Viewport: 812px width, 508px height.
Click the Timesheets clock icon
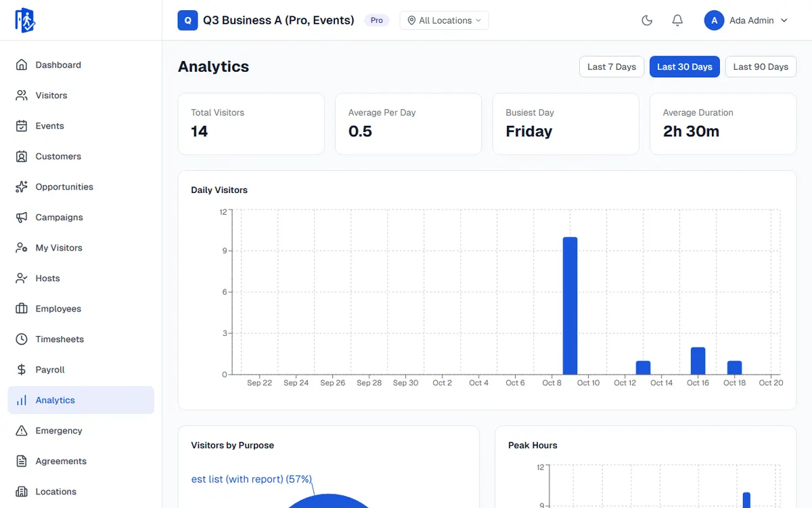tap(22, 339)
